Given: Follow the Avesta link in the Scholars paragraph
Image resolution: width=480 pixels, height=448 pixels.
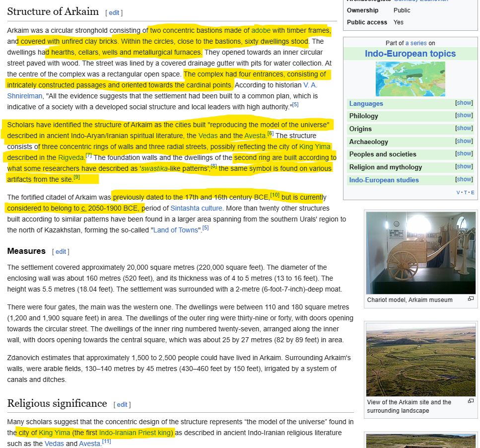Looking at the screenshot, I should (255, 136).
